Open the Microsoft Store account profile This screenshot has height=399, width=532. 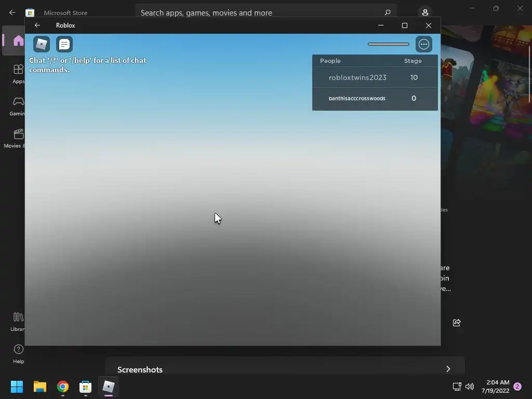[x=425, y=12]
